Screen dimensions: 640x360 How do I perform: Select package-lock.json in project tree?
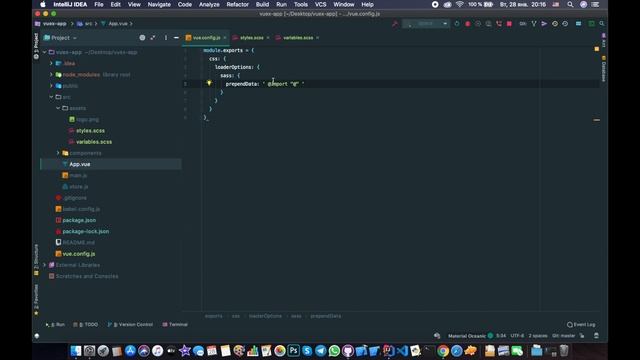click(86, 231)
